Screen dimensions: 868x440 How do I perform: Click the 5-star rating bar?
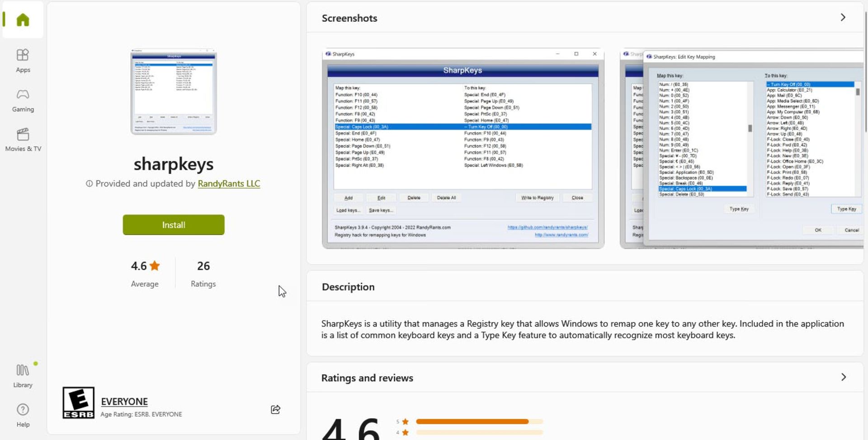coord(479,421)
